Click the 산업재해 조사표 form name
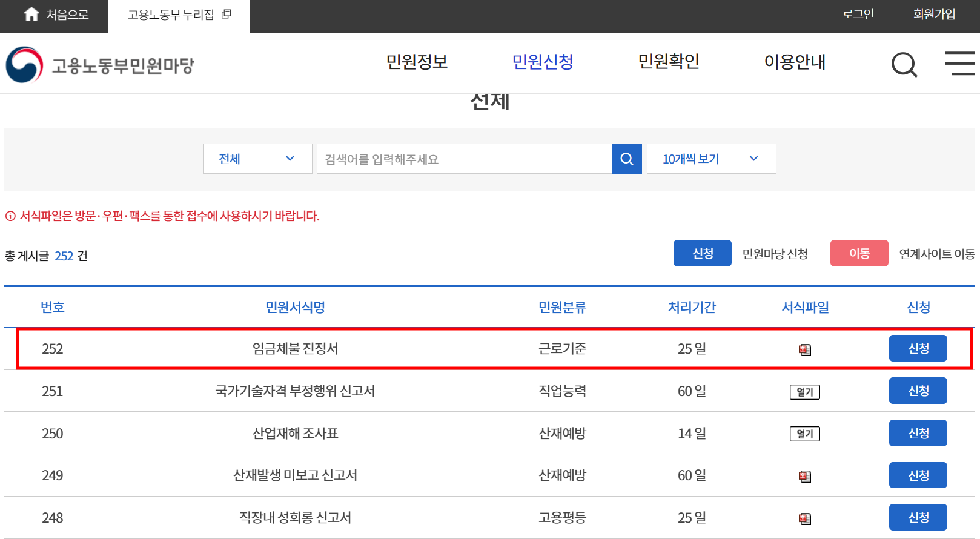The image size is (980, 539). pyautogui.click(x=296, y=434)
